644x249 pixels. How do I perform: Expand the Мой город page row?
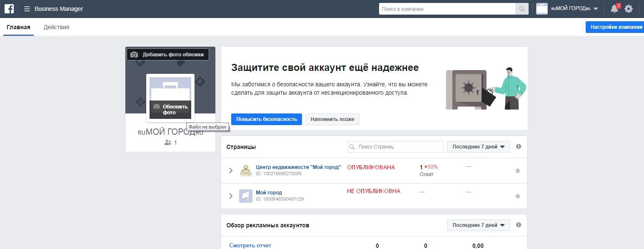(x=231, y=196)
